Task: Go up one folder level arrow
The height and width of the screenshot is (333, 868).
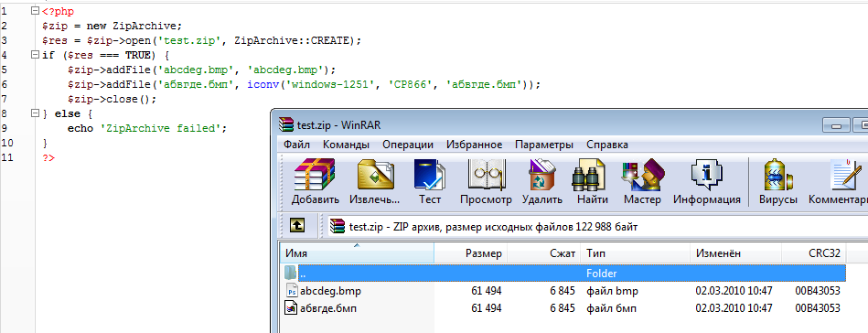Action: click(297, 226)
